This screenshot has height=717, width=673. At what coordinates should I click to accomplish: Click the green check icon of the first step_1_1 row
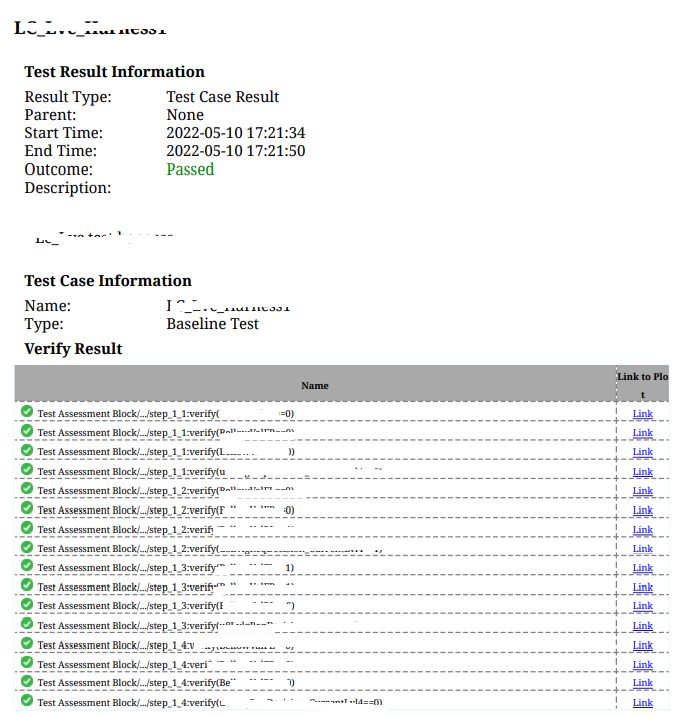click(x=27, y=412)
